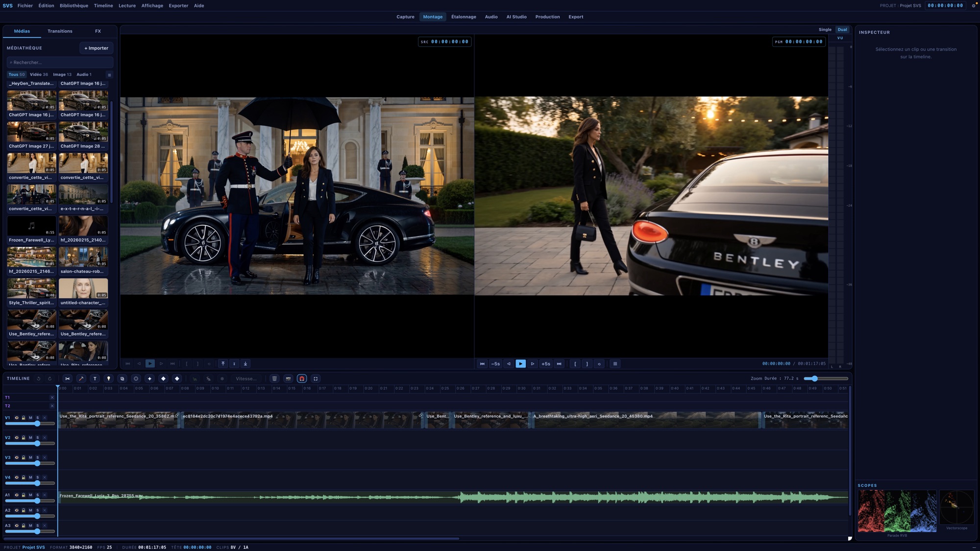Screen dimensions: 980x551
Task: Play the source monitor
Action: pyautogui.click(x=150, y=363)
